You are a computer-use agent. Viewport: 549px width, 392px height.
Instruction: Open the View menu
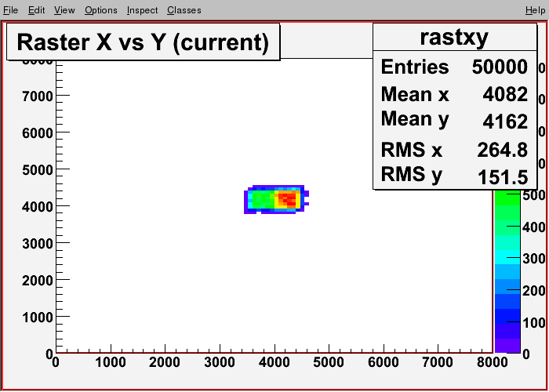coord(64,10)
